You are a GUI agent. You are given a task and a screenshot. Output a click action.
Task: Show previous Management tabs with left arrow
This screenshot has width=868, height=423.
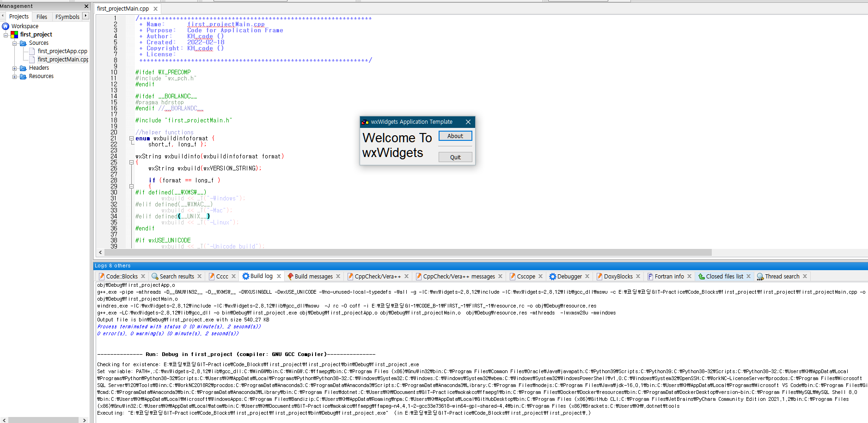click(x=3, y=16)
